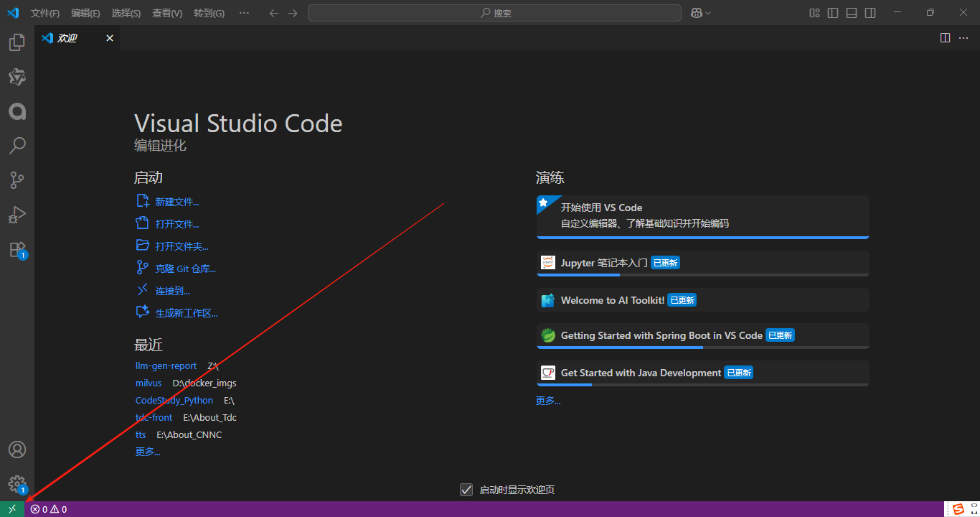Image resolution: width=980 pixels, height=517 pixels.
Task: Toggle the secondary side bar
Action: tap(870, 13)
